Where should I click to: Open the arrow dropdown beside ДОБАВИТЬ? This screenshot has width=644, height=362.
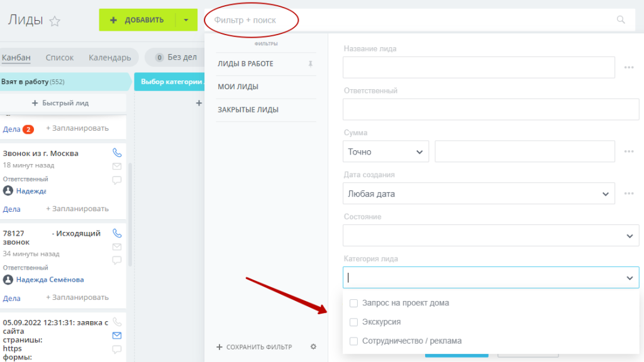(x=186, y=20)
